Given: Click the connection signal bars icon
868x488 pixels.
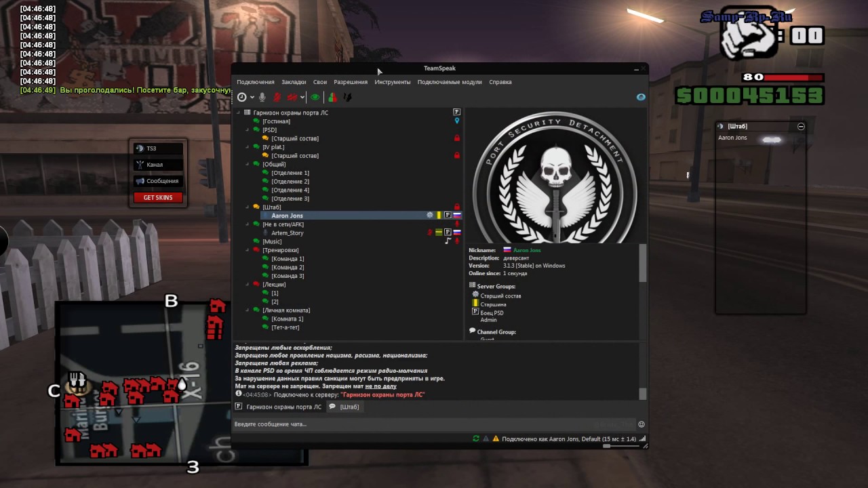Looking at the screenshot, I should point(642,439).
